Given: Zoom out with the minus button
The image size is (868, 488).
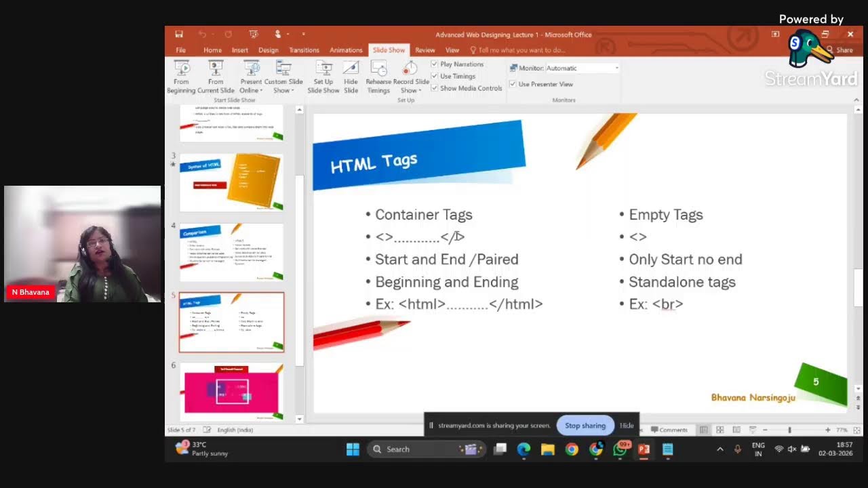Looking at the screenshot, I should (765, 430).
